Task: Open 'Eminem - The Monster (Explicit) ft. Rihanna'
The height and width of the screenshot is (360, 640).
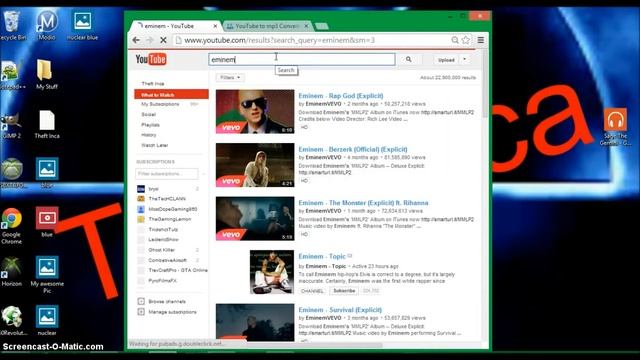Action: [363, 203]
